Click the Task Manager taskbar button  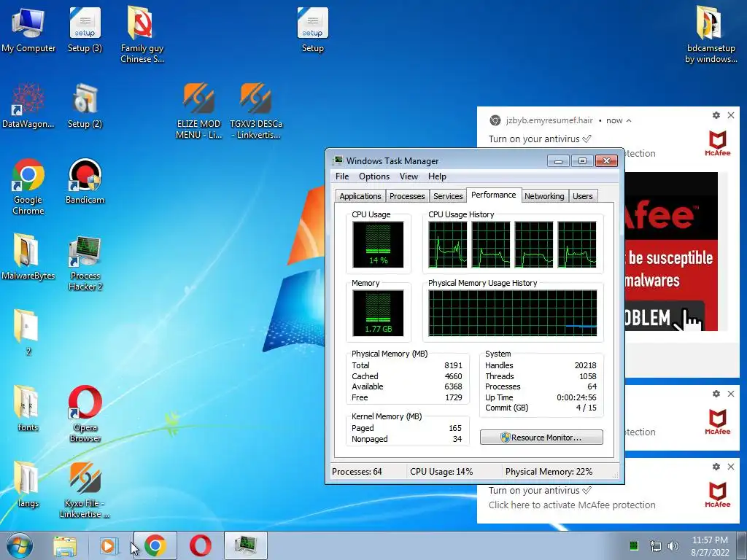246,545
